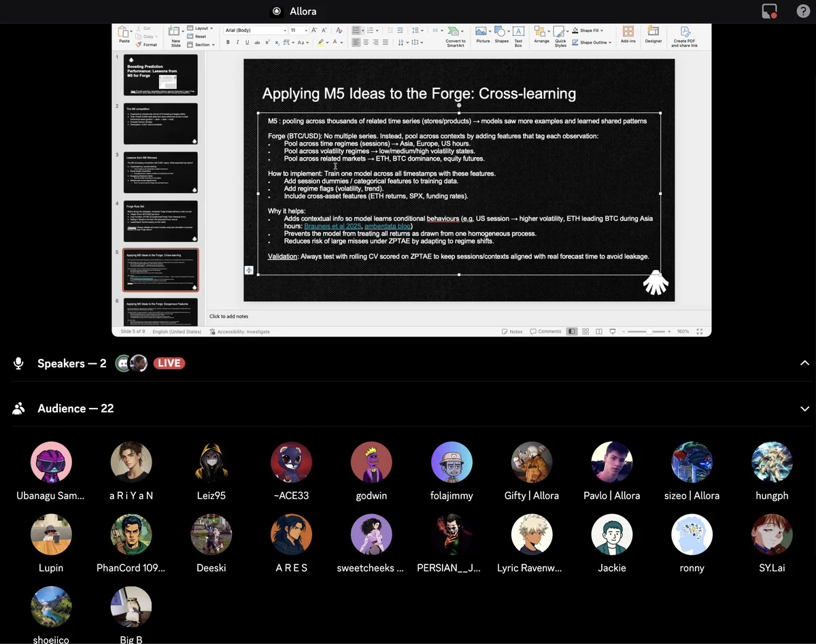Click Accessibility: Investigate
The height and width of the screenshot is (644, 816).
[x=239, y=332]
